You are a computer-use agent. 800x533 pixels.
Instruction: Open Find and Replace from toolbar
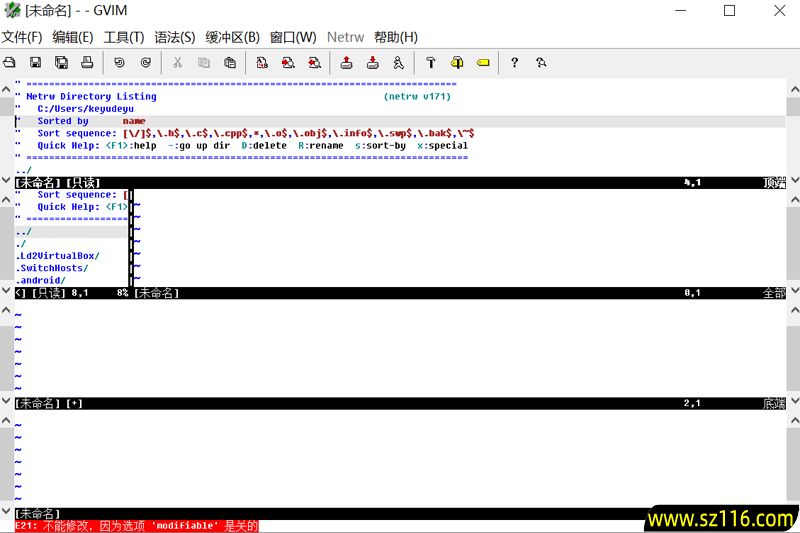pyautogui.click(x=262, y=62)
